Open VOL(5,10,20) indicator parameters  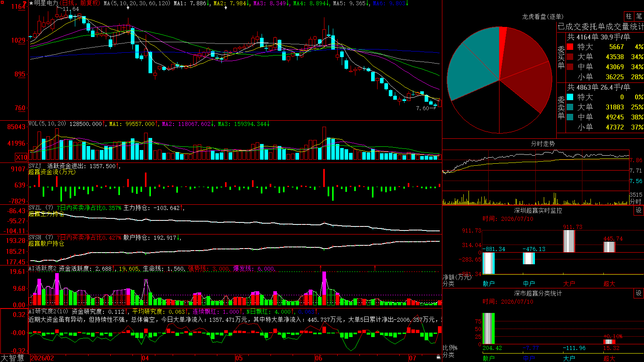(47, 124)
